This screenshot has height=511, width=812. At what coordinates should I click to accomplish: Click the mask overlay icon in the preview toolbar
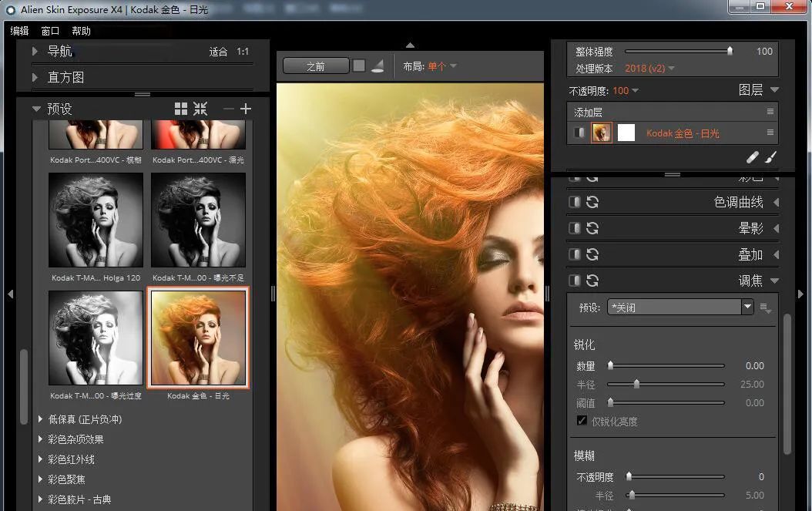tap(377, 66)
